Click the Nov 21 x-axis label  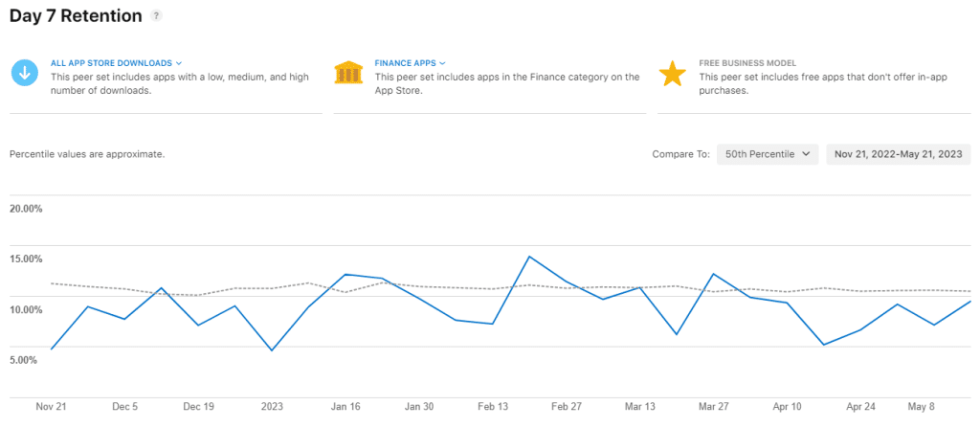(50, 407)
